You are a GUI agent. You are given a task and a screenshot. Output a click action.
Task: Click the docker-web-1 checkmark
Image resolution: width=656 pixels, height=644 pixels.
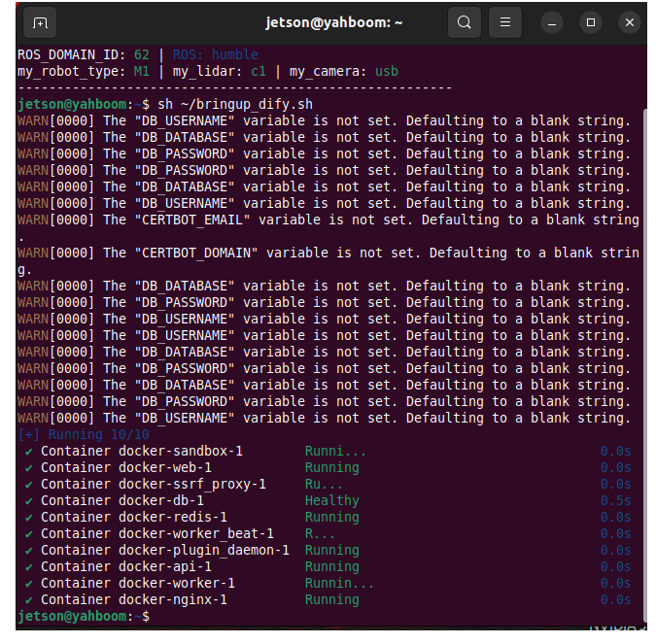point(28,468)
